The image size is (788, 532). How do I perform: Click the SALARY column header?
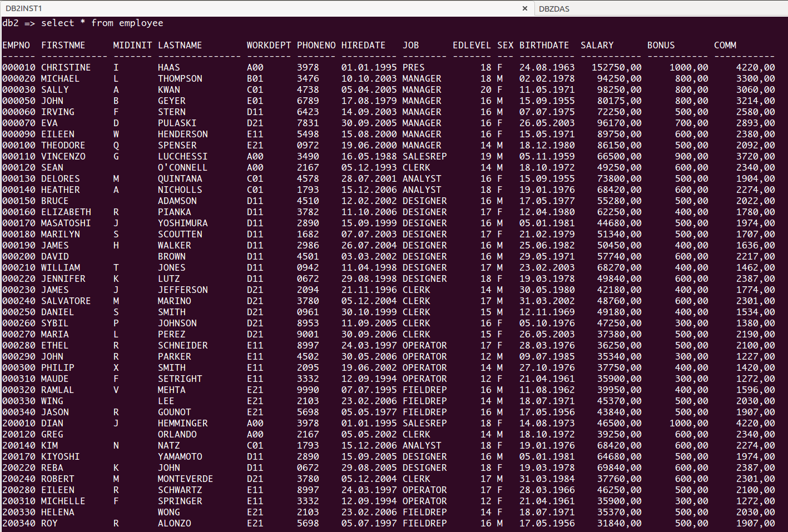coord(597,45)
